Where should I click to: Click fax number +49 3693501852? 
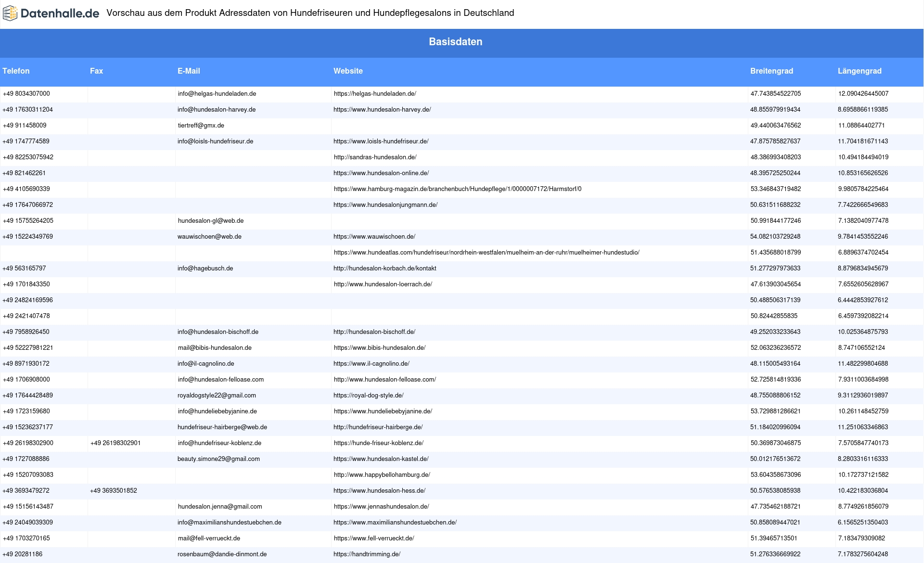pos(114,491)
